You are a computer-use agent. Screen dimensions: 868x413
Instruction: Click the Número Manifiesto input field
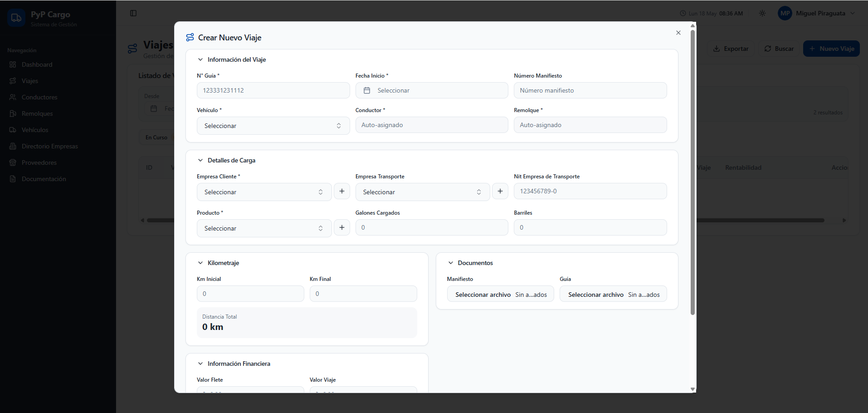click(x=590, y=90)
